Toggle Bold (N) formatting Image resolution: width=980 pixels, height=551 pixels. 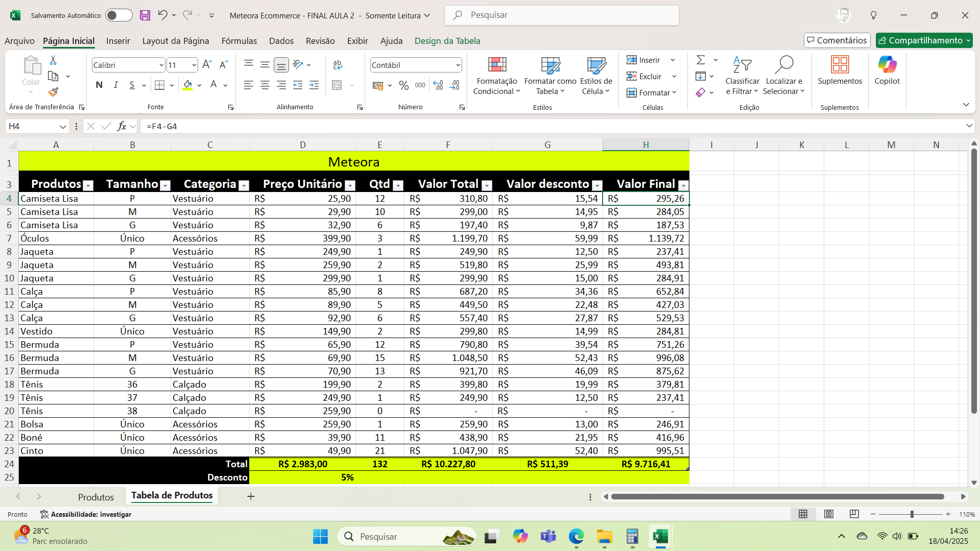click(99, 85)
